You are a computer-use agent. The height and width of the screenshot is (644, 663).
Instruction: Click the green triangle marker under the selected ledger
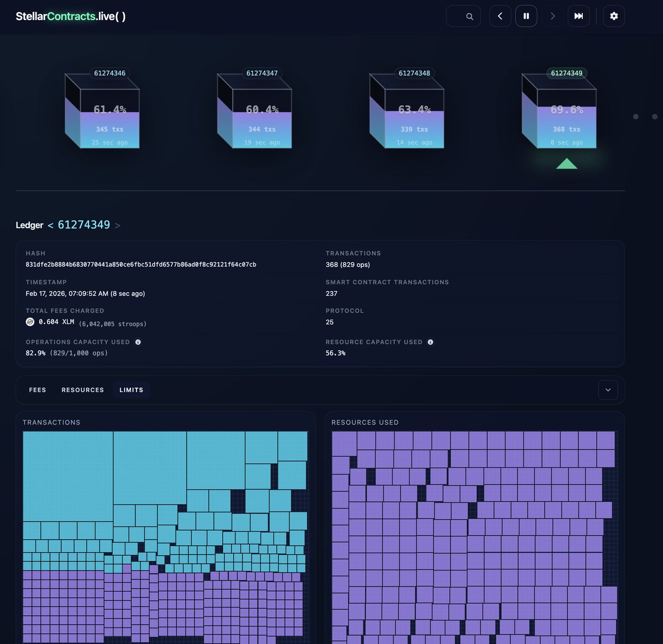click(567, 163)
